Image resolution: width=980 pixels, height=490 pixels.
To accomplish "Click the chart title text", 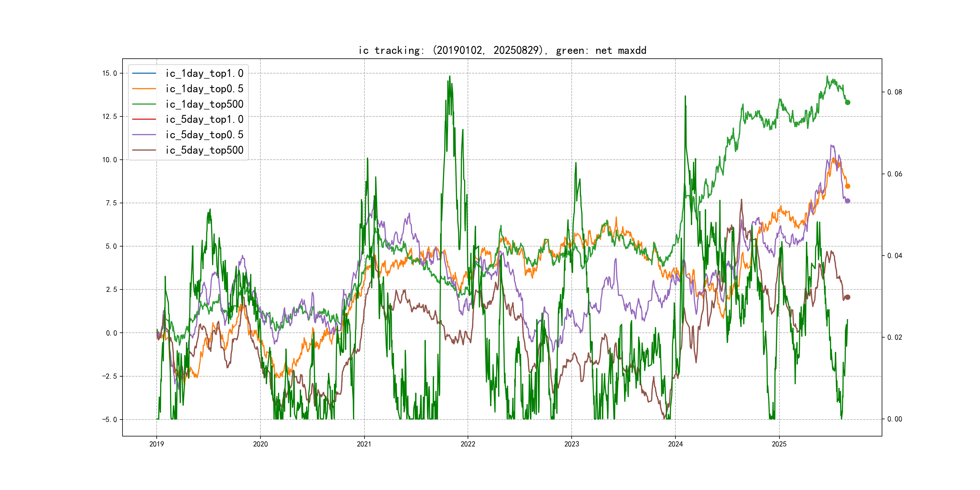I will pos(502,50).
